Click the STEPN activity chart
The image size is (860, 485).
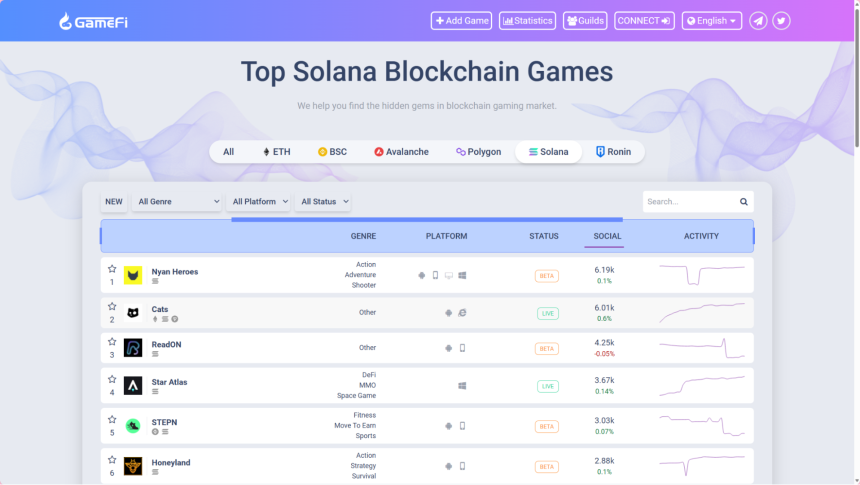pos(702,426)
